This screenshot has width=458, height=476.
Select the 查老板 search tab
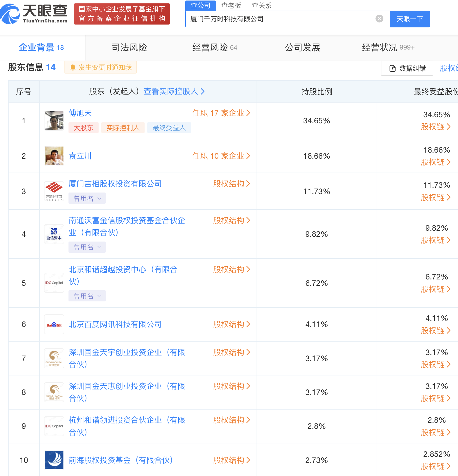coord(231,6)
